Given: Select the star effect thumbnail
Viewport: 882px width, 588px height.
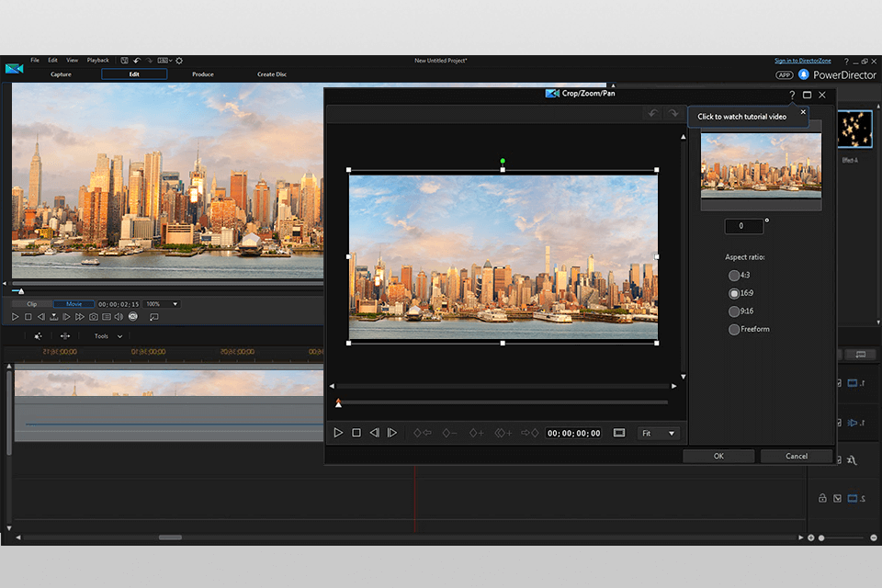Looking at the screenshot, I should (x=854, y=130).
